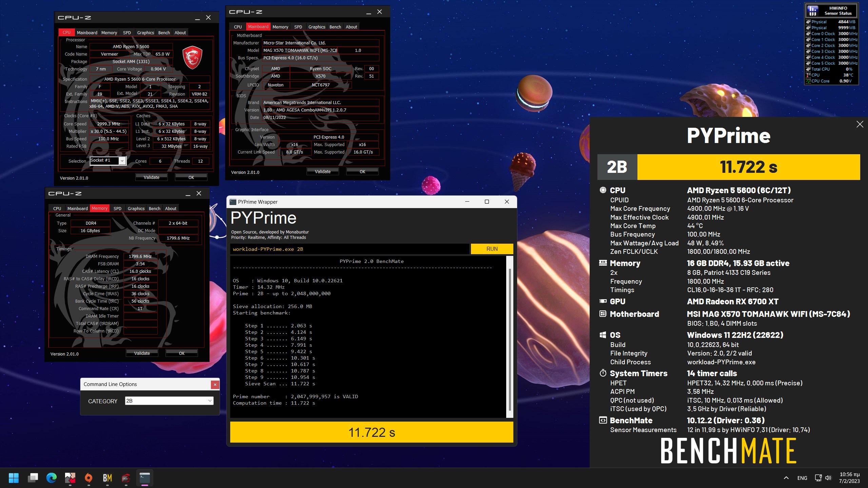Image resolution: width=868 pixels, height=488 pixels.
Task: Open SPD tab in CPU-Z processor window
Action: click(127, 33)
